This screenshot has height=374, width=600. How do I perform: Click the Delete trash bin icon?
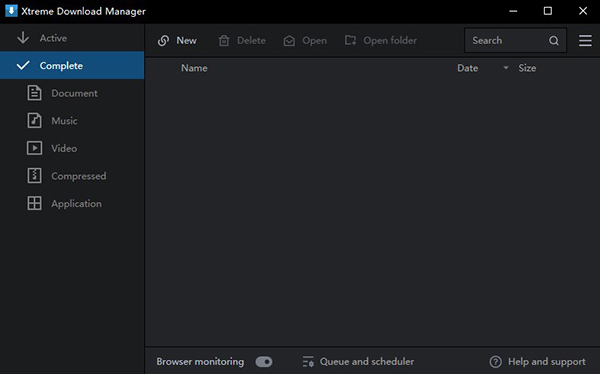point(224,41)
